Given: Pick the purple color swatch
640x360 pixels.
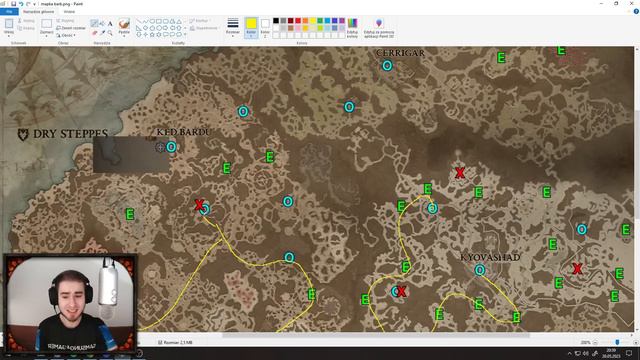Looking at the screenshot, I should coord(342,21).
